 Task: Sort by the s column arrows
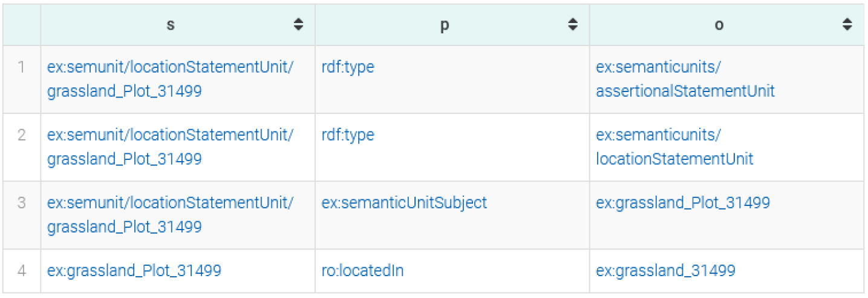298,25
